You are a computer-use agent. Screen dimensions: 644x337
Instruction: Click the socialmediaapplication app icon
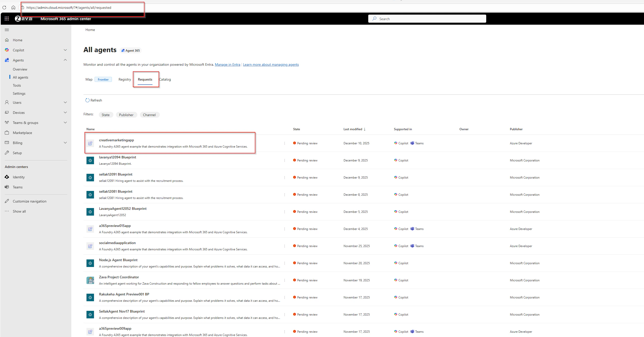pyautogui.click(x=90, y=246)
